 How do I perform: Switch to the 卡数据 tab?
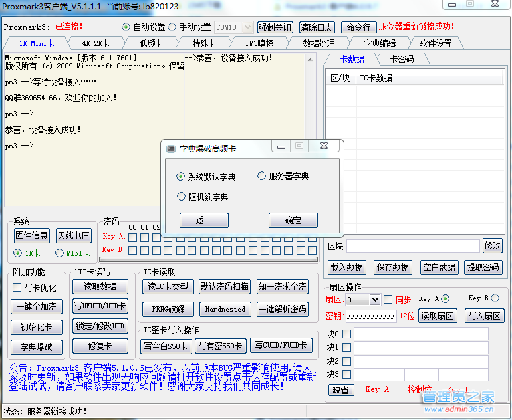[x=352, y=59]
